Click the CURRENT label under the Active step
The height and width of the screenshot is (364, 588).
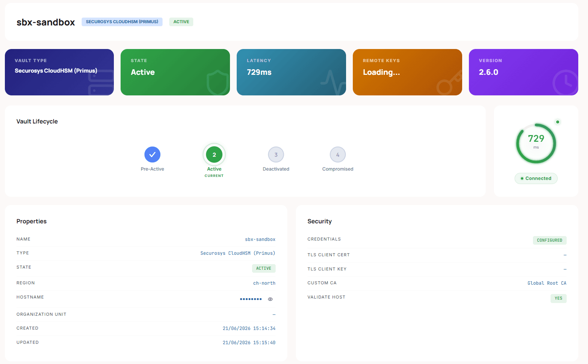click(214, 176)
